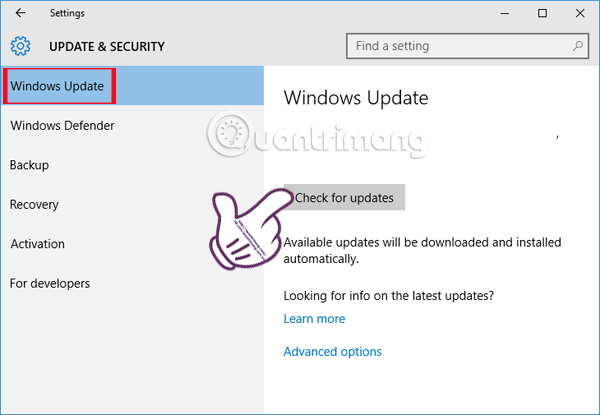The image size is (600, 415).
Task: Click the magnifier icon in search box
Action: 577,46
